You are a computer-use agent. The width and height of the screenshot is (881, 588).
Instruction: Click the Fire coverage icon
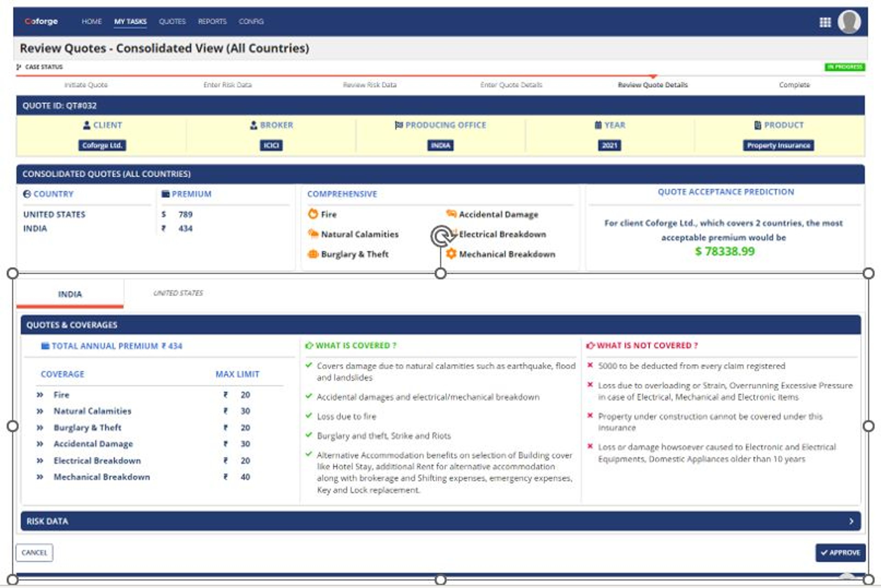312,214
